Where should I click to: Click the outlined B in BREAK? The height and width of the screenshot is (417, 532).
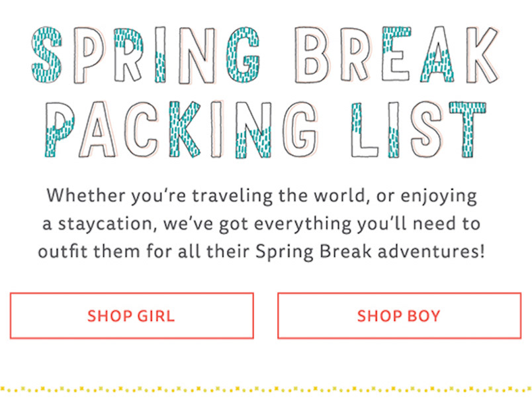tap(312, 55)
